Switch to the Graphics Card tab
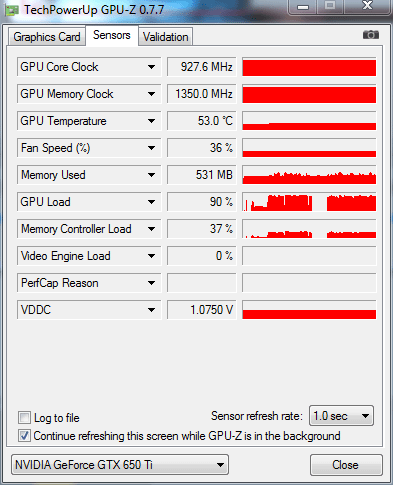393x485 pixels. (x=47, y=37)
